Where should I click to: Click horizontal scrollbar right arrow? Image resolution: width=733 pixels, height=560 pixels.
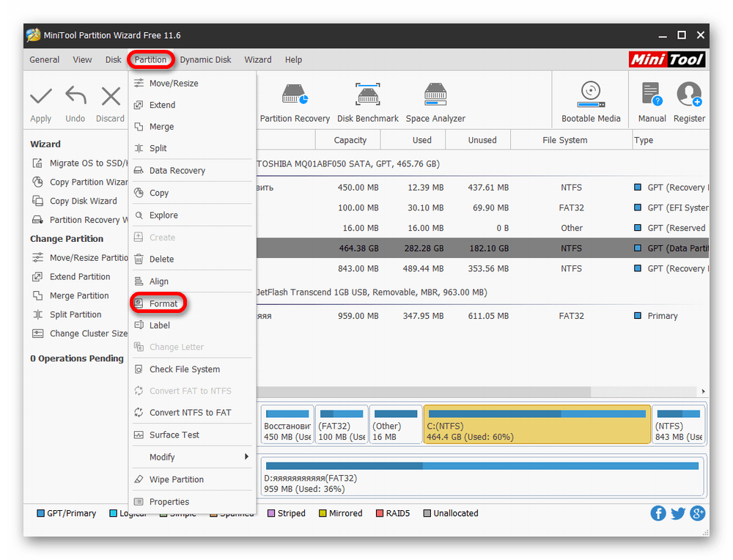pos(703,391)
